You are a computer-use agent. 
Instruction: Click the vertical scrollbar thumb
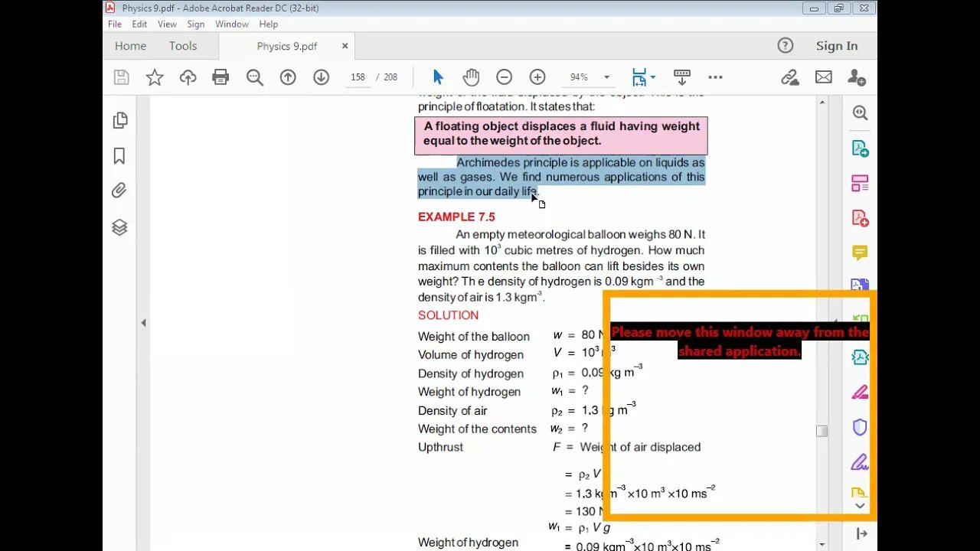pos(822,431)
